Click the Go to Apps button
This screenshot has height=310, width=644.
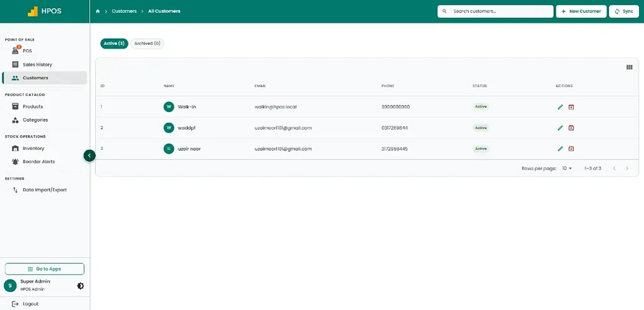tap(45, 269)
